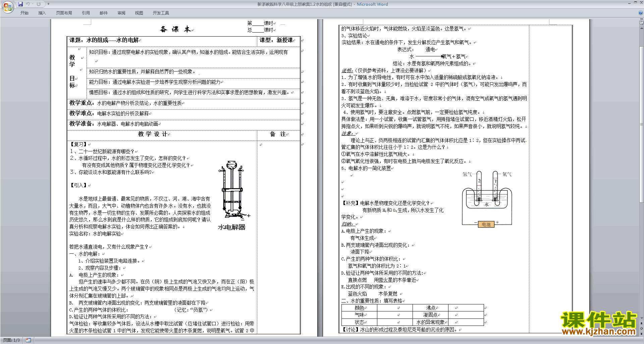This screenshot has width=644, height=344.
Task: Click the 备注 column header
Action: [278, 134]
